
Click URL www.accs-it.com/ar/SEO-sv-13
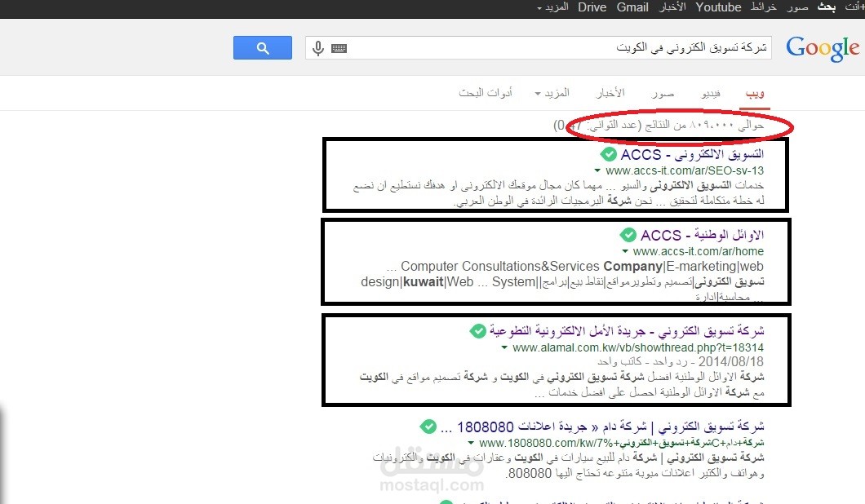click(x=685, y=171)
